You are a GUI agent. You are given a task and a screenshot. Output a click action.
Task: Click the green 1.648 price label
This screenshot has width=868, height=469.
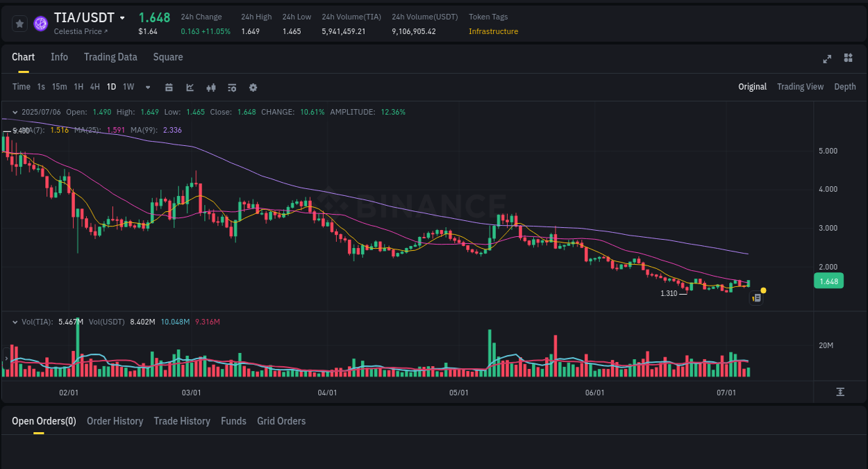[828, 281]
